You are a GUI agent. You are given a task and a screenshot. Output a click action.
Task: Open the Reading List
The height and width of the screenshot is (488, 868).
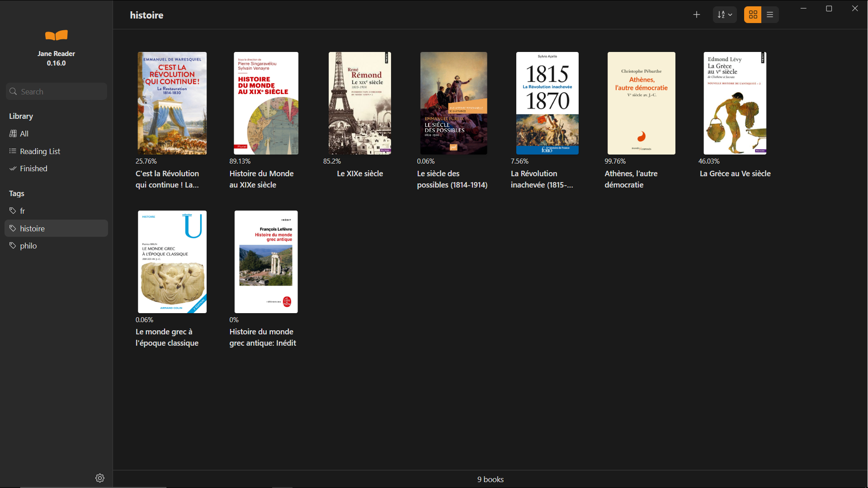40,151
